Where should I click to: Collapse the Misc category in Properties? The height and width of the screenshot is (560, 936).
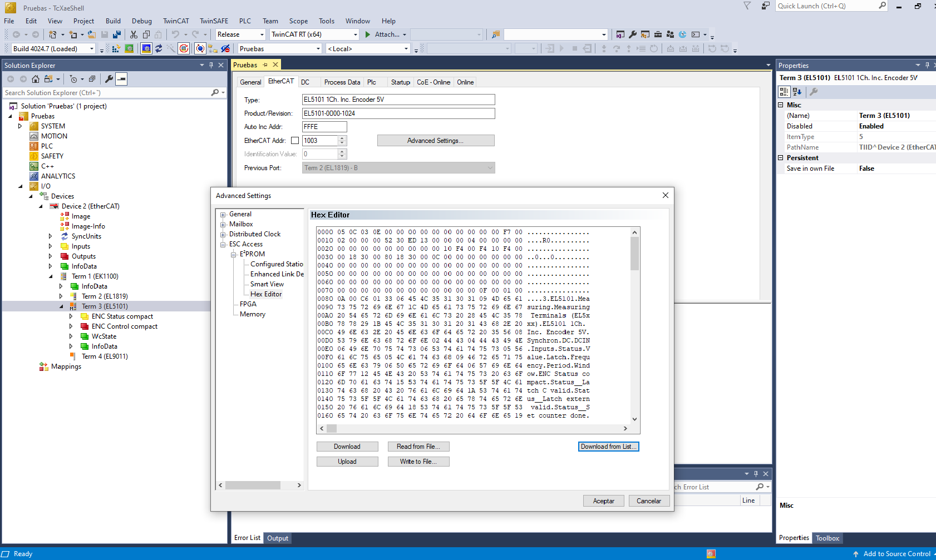click(781, 105)
